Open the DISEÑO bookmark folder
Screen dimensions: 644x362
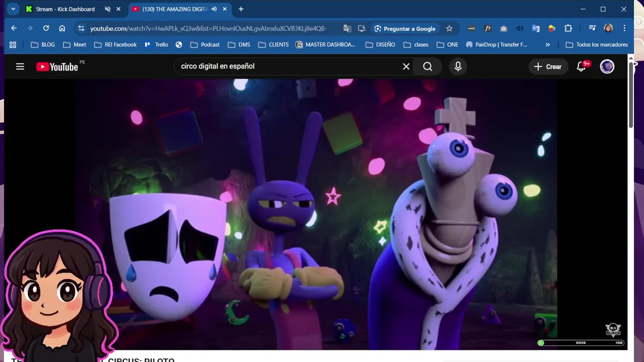tap(380, 45)
